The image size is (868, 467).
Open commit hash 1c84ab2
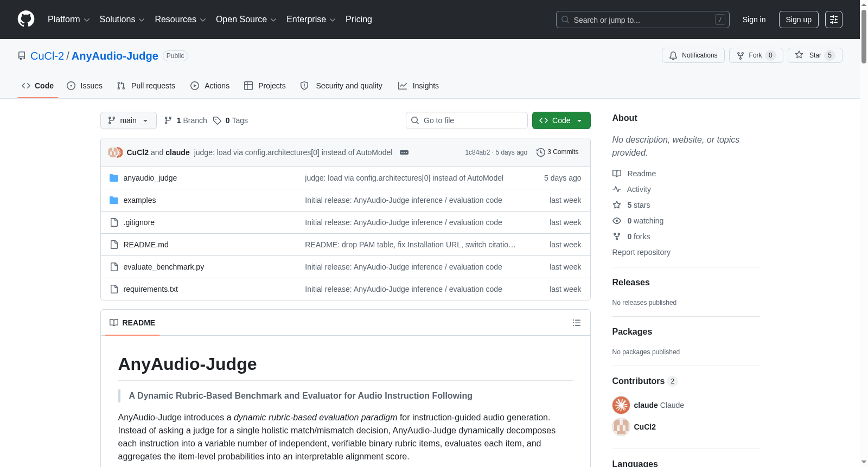pyautogui.click(x=477, y=152)
